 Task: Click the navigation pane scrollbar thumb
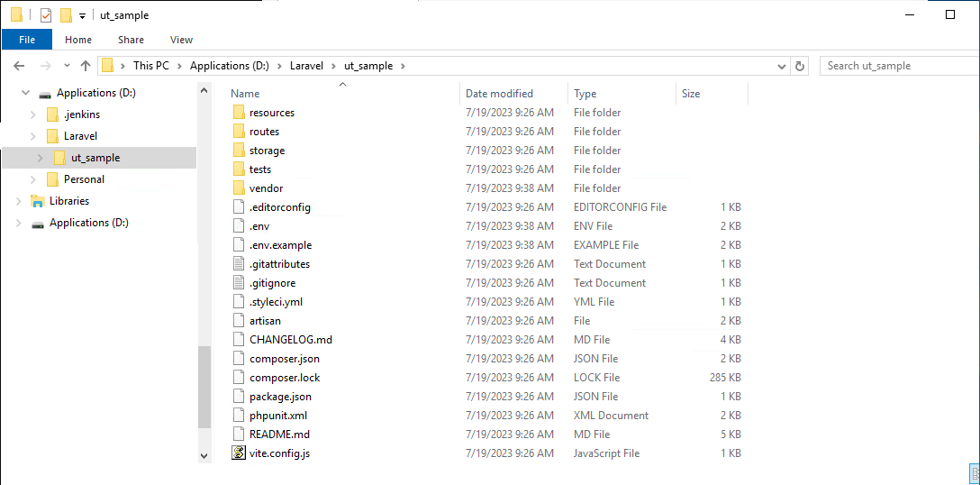tap(204, 388)
